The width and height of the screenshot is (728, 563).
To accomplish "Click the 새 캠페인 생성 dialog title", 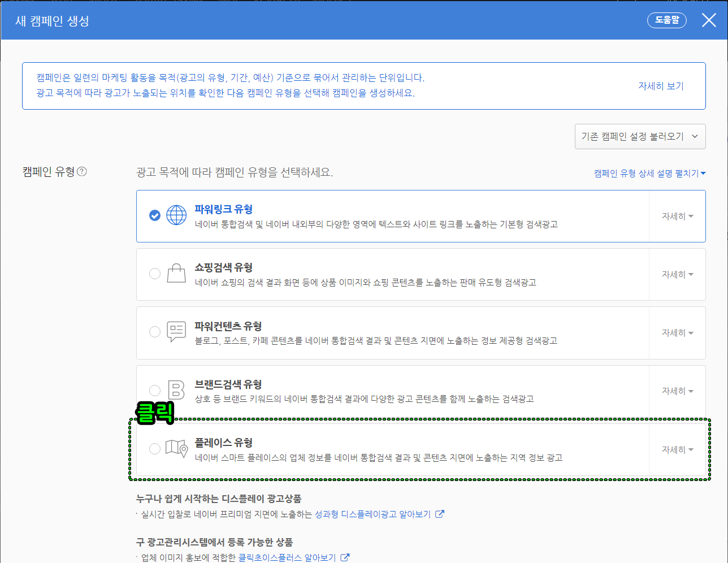I will 52,21.
